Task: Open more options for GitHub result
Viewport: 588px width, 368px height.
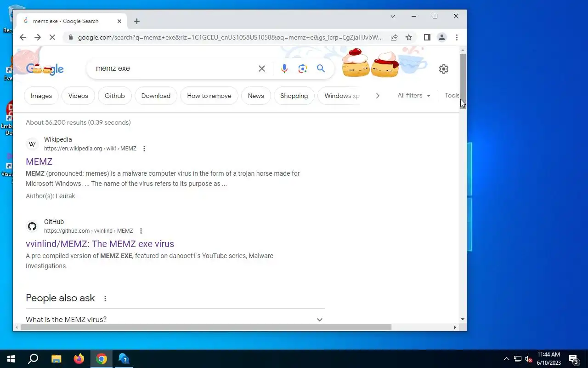Action: [x=141, y=231]
